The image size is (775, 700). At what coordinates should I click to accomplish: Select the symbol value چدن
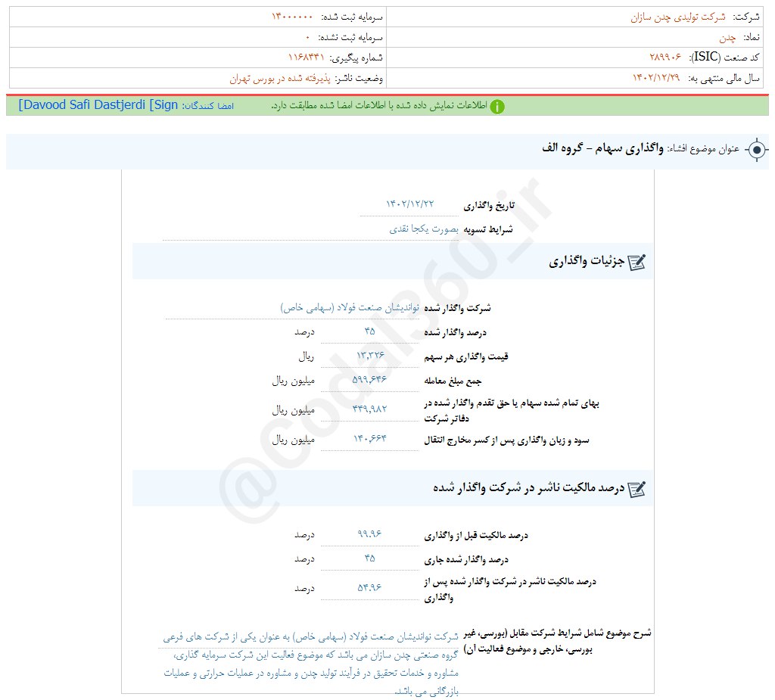pyautogui.click(x=727, y=38)
